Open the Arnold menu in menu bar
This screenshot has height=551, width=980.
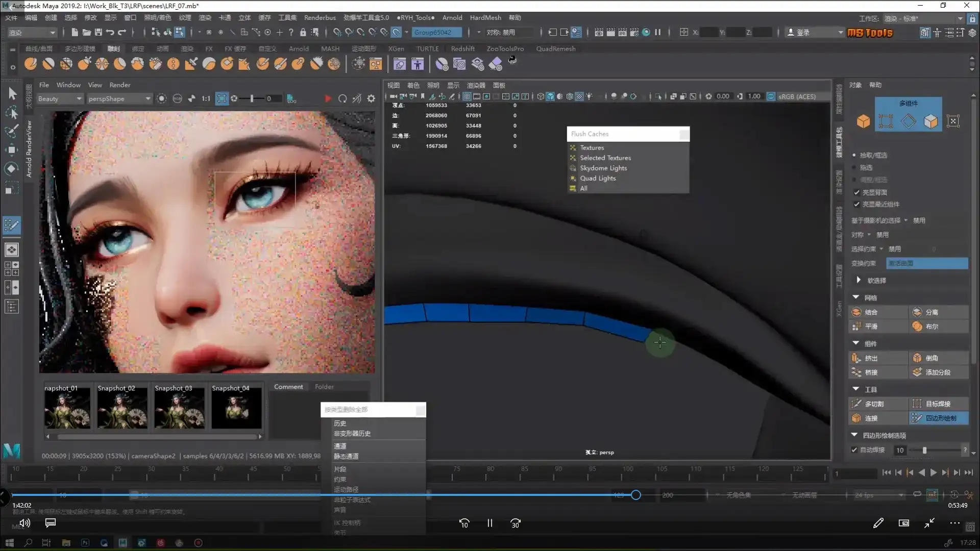pos(452,17)
